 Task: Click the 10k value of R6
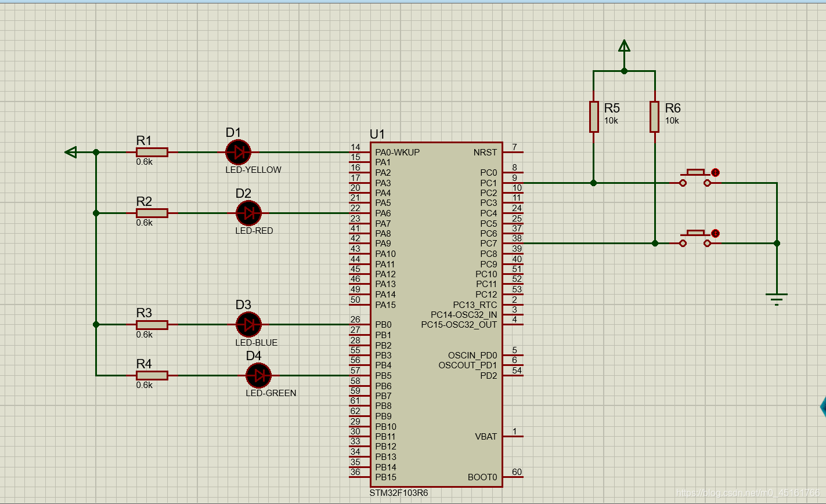(672, 121)
